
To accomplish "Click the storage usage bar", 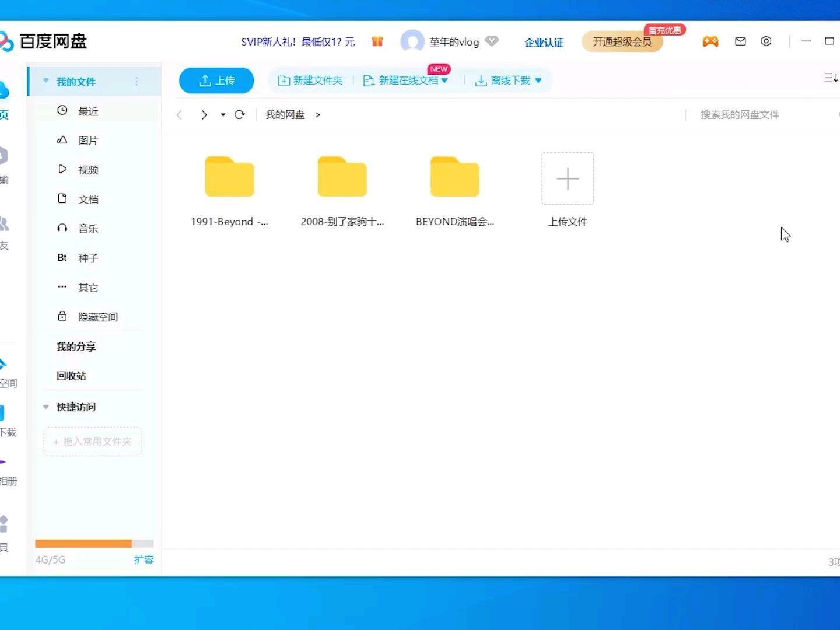I will tap(94, 544).
